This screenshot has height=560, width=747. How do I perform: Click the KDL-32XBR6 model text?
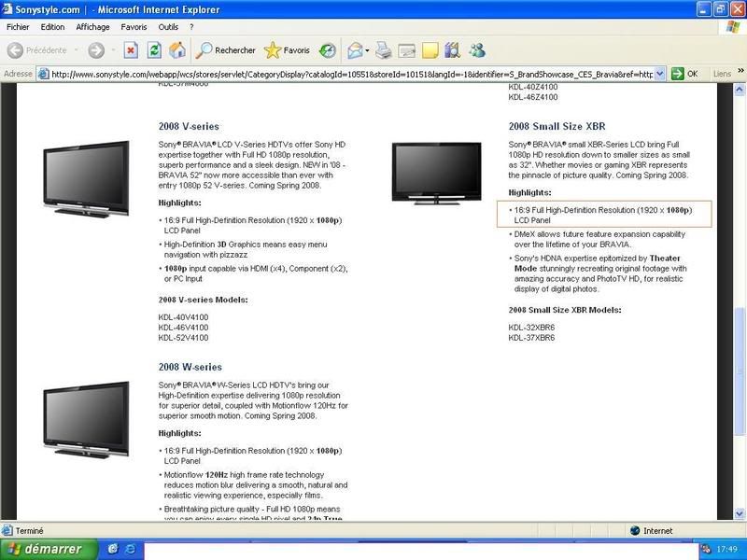coord(531,328)
